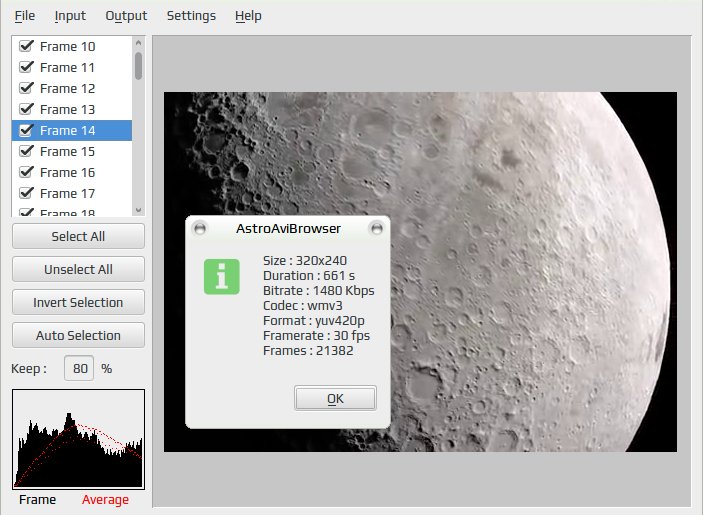703x515 pixels.
Task: Click the Format : yuv420p text
Action: click(x=314, y=320)
